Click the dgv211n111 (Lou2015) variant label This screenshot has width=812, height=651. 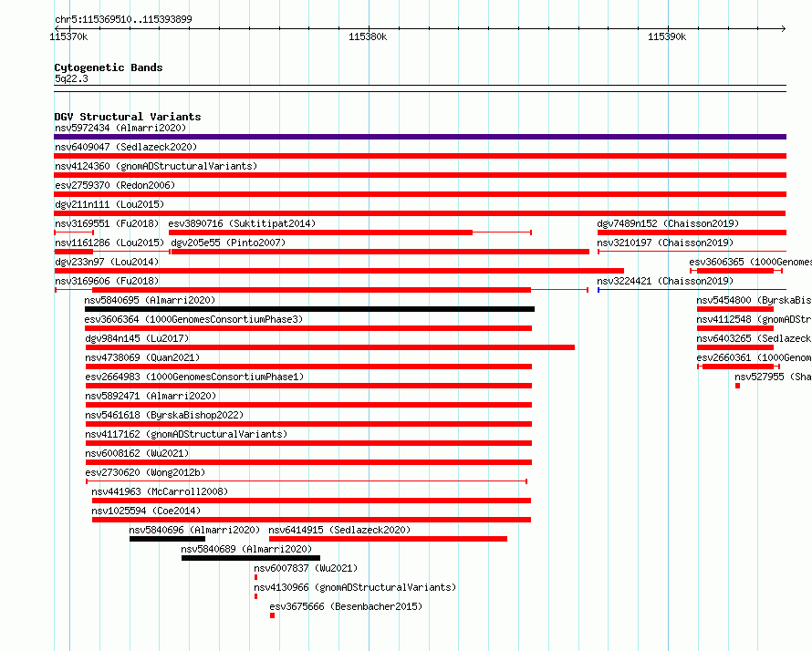(x=109, y=204)
